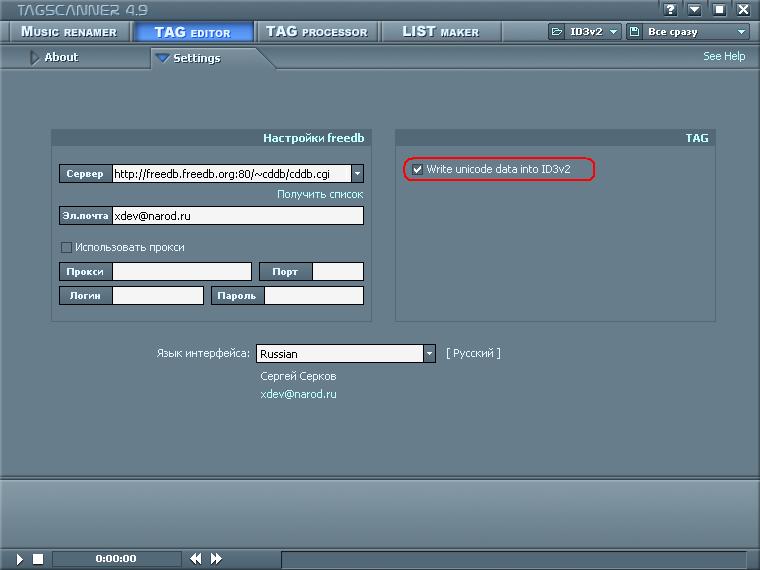
Task: Click the folder icon beside ID3v2
Action: pos(556,32)
